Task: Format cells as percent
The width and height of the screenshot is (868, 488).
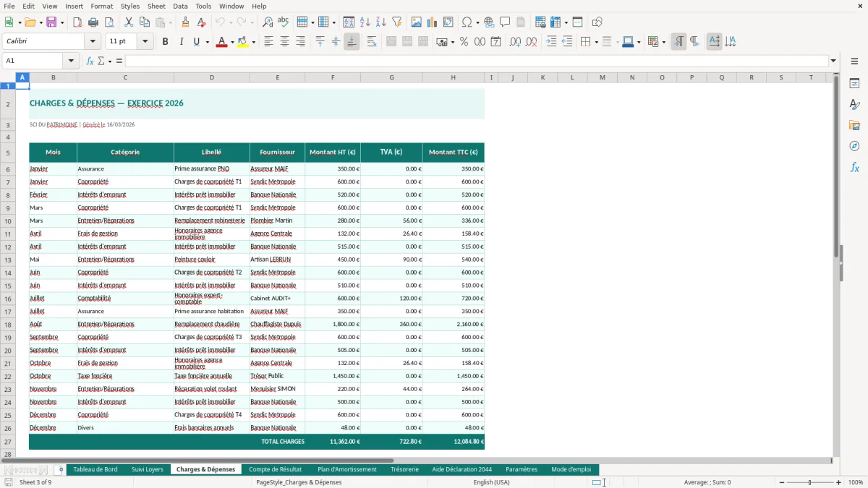Action: (x=464, y=42)
